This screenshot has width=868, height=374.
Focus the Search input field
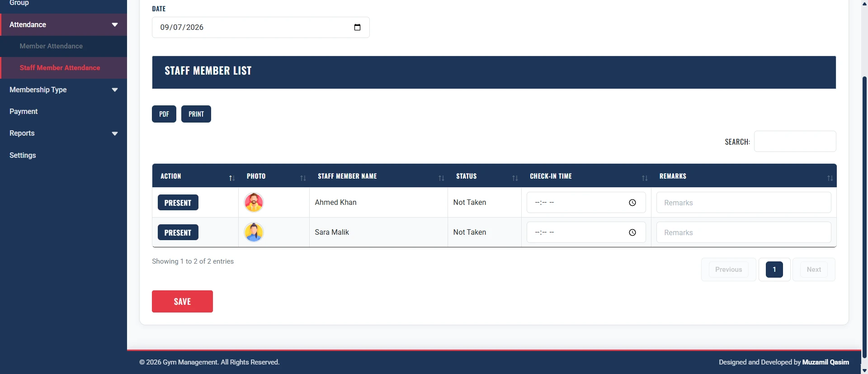(795, 142)
